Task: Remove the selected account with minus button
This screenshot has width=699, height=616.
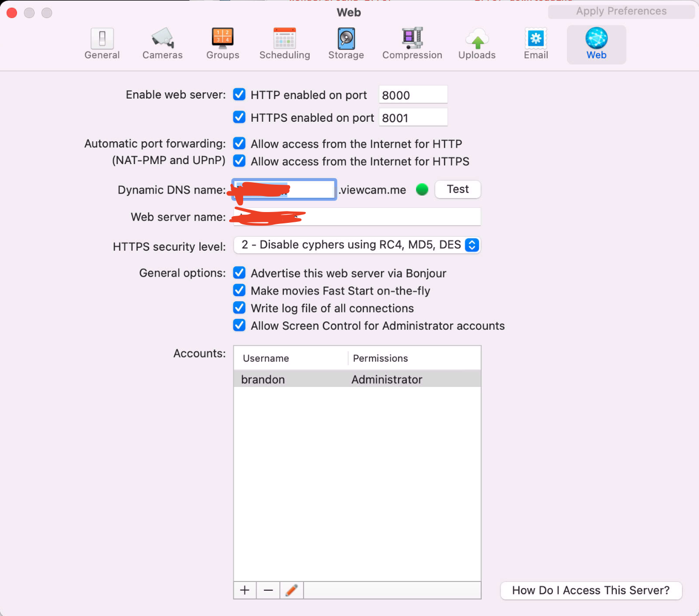Action: click(268, 590)
